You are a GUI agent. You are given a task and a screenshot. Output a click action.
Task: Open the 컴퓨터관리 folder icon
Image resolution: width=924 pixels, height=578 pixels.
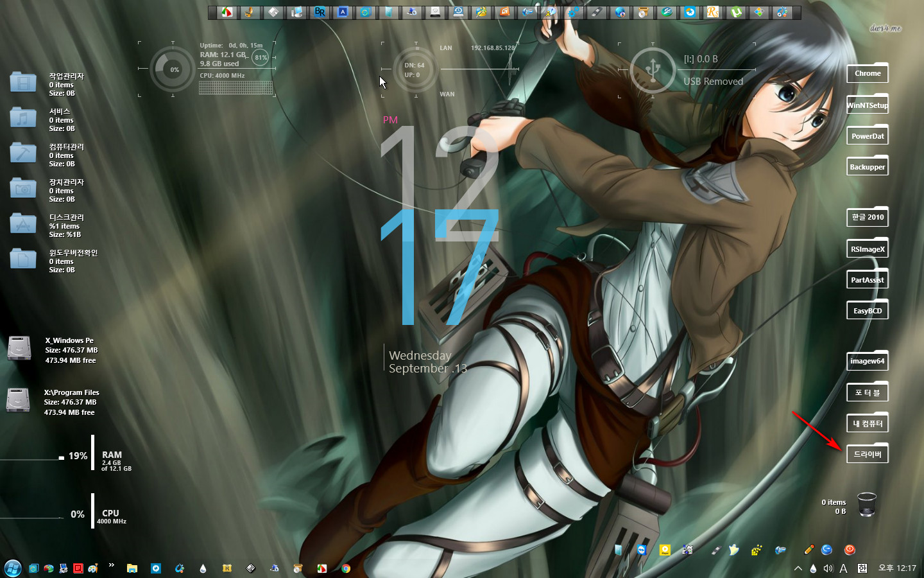pos(23,153)
